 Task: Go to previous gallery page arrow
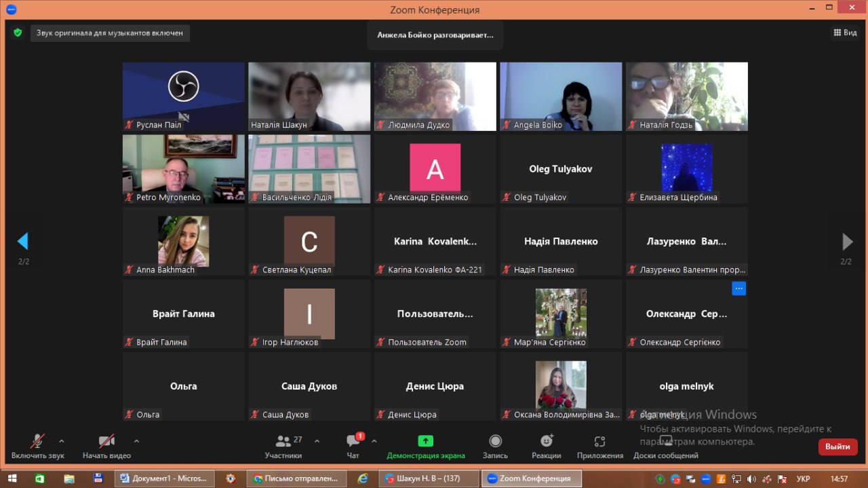(23, 241)
